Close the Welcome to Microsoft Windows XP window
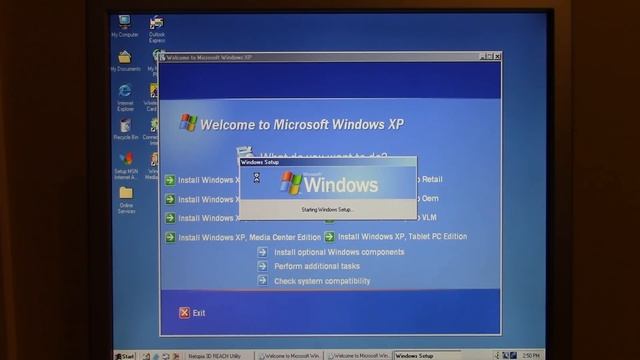This screenshot has height=360, width=640. coord(498,57)
